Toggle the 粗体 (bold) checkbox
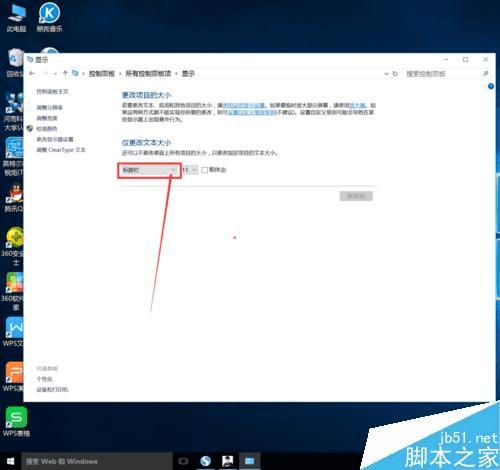This screenshot has height=470, width=500. click(205, 170)
